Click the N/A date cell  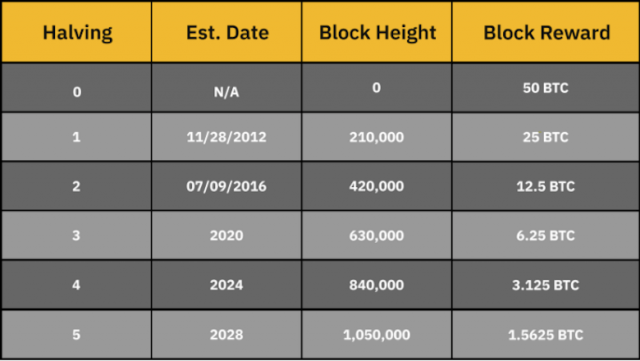click(227, 87)
